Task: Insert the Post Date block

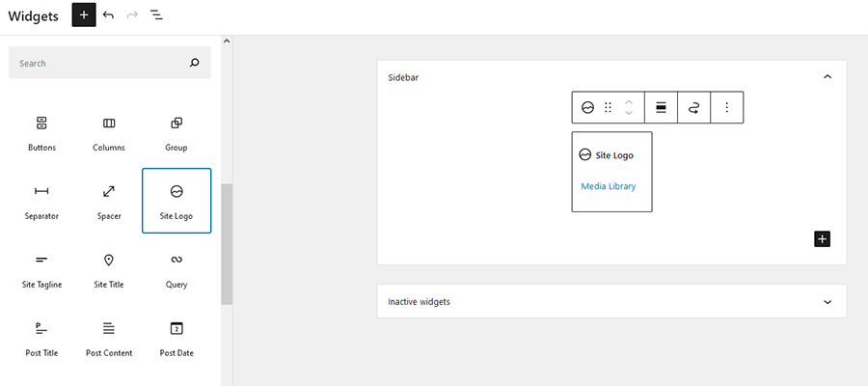Action: click(176, 338)
